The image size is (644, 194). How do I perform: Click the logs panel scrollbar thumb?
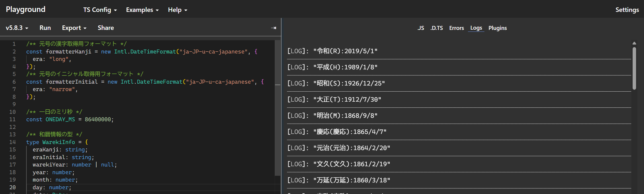(x=634, y=68)
